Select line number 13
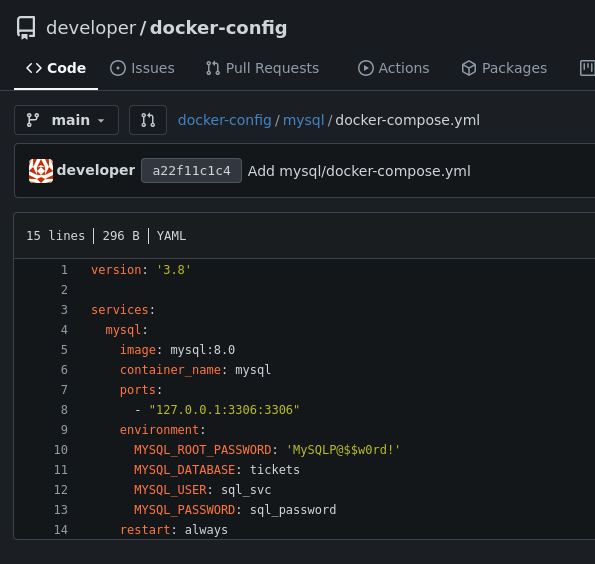Viewport: 595px width, 564px height. pos(61,510)
